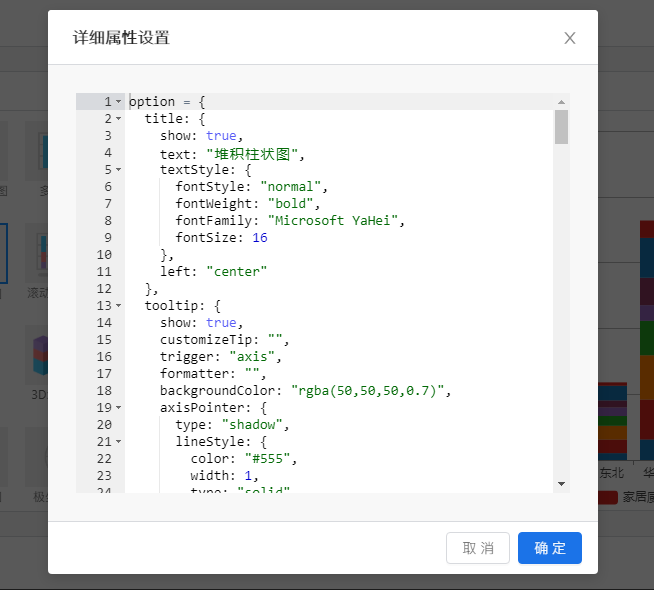654x590 pixels.
Task: Collapse the axisPointer fold arrow on line 19
Action: 119,408
